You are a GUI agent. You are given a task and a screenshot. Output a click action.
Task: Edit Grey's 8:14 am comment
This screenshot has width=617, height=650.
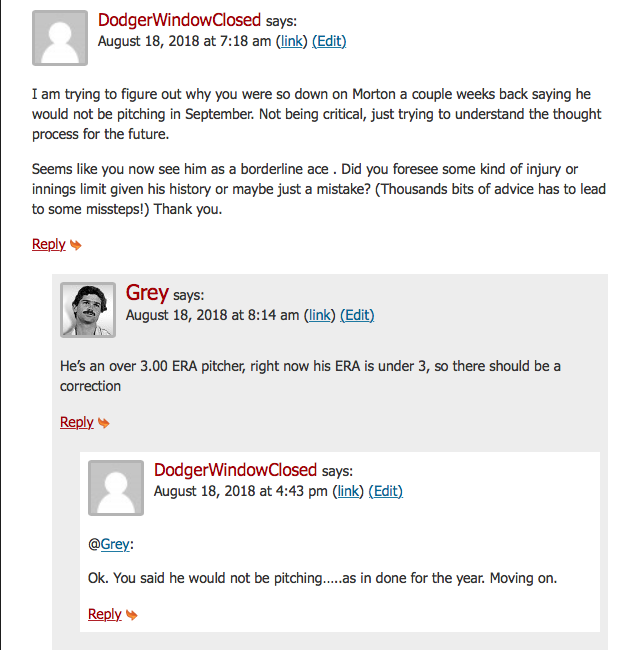[357, 315]
